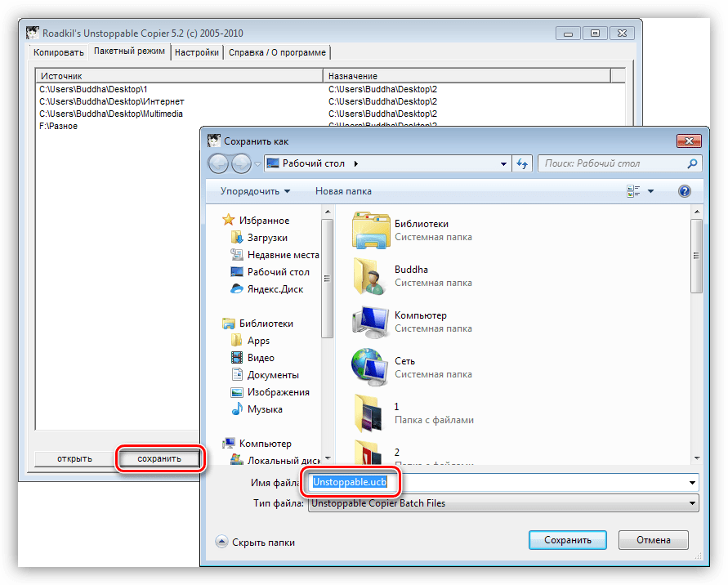Select source row C:\Users\Buddha\Desktop\Интернет
The image size is (728, 585).
coord(112,101)
